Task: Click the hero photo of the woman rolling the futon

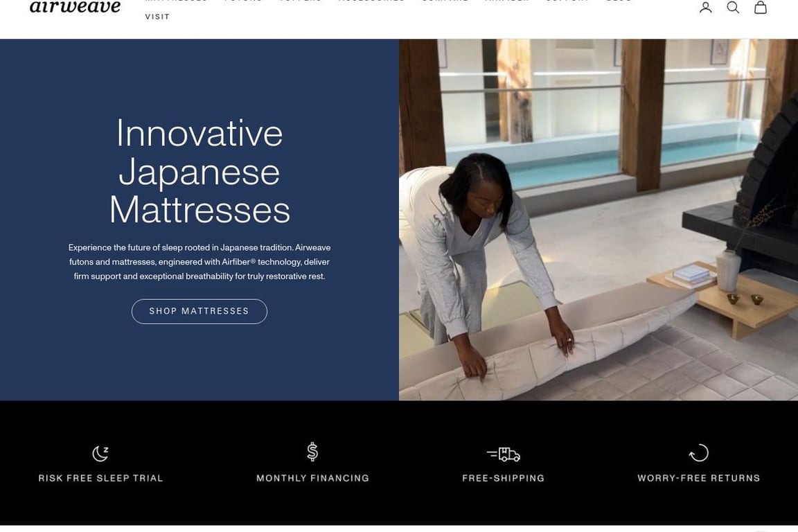Action: 598,220
